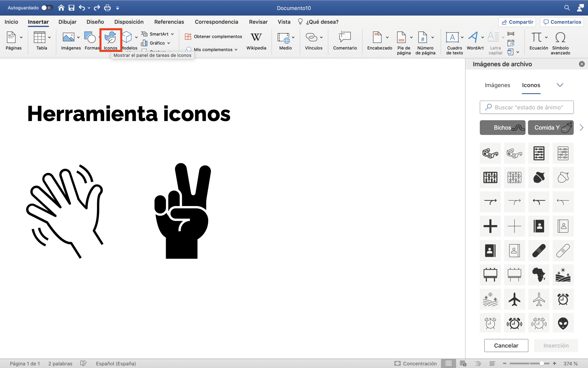Image resolution: width=588 pixels, height=368 pixels.
Task: Select the Africa map icon
Action: pyautogui.click(x=539, y=275)
